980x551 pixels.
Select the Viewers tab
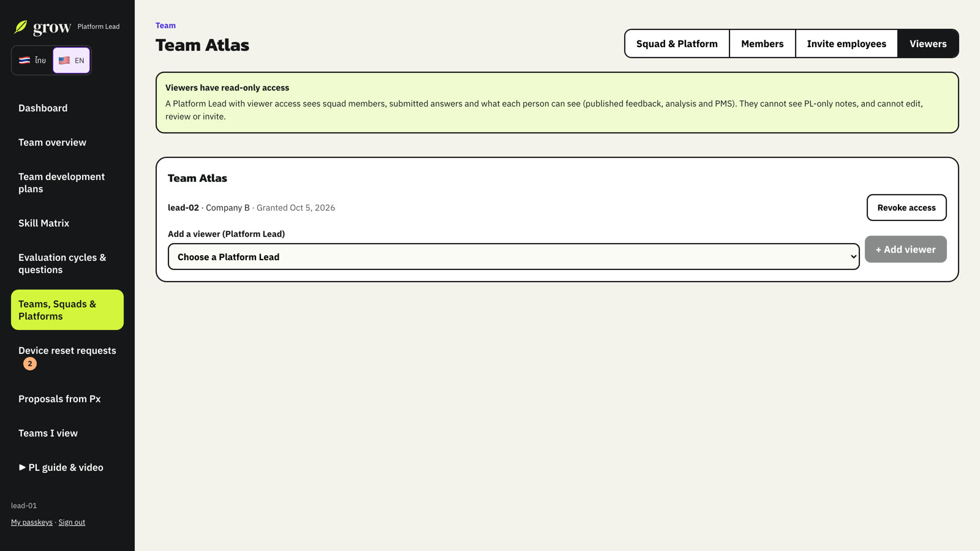pyautogui.click(x=928, y=44)
